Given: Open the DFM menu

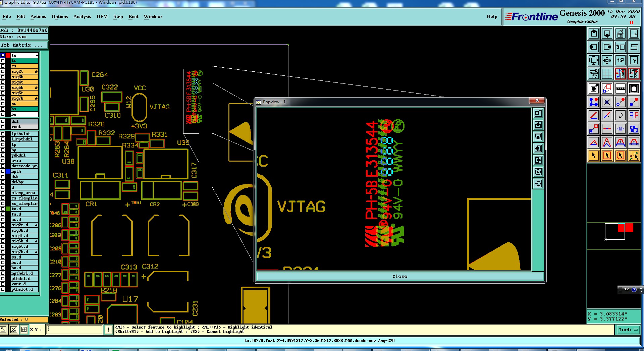Looking at the screenshot, I should (102, 16).
